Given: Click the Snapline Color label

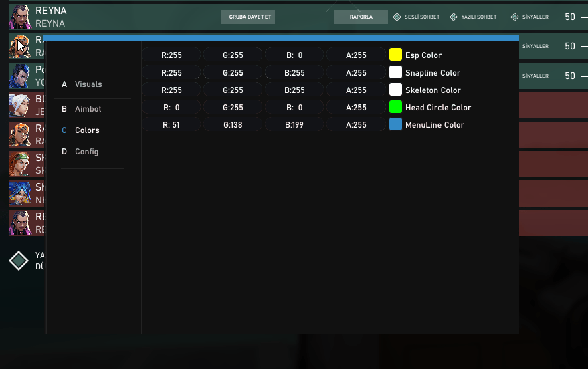Looking at the screenshot, I should pyautogui.click(x=433, y=73).
